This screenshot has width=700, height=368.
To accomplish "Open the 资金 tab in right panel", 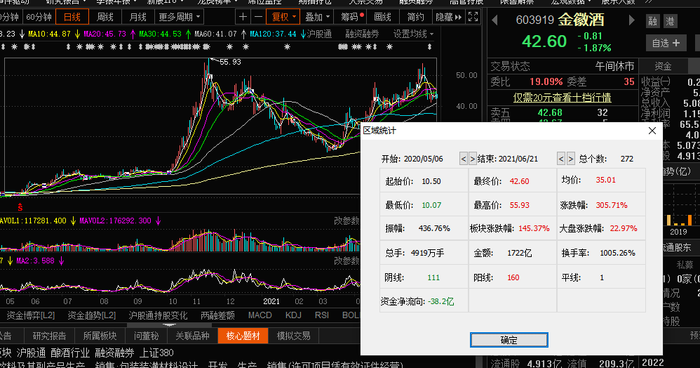I will (663, 66).
